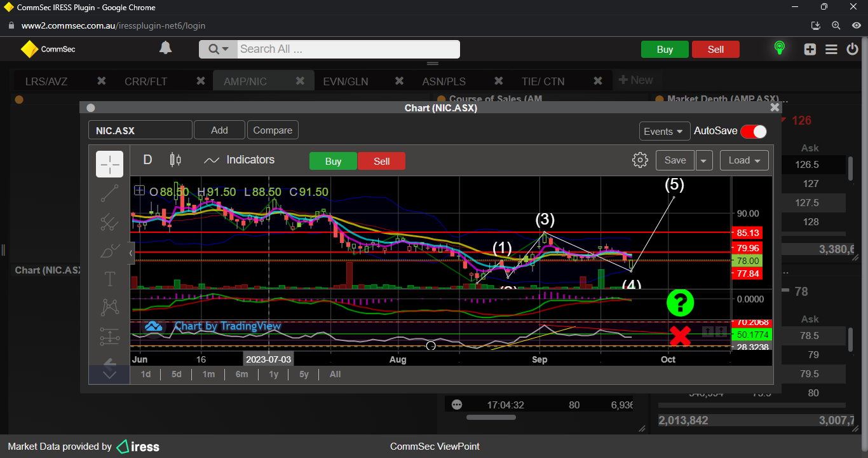Image resolution: width=868 pixels, height=458 pixels.
Task: Open the LRS/AVZ workspace tab
Action: 46,81
